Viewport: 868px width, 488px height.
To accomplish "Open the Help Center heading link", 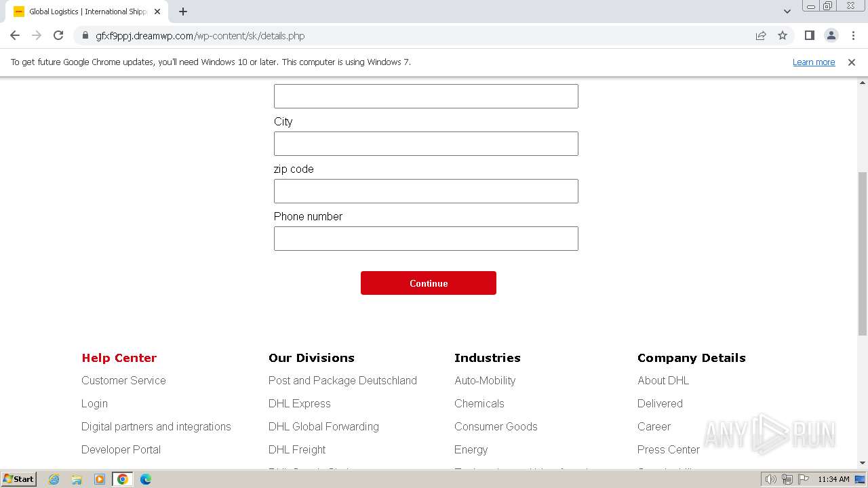I will 119,358.
